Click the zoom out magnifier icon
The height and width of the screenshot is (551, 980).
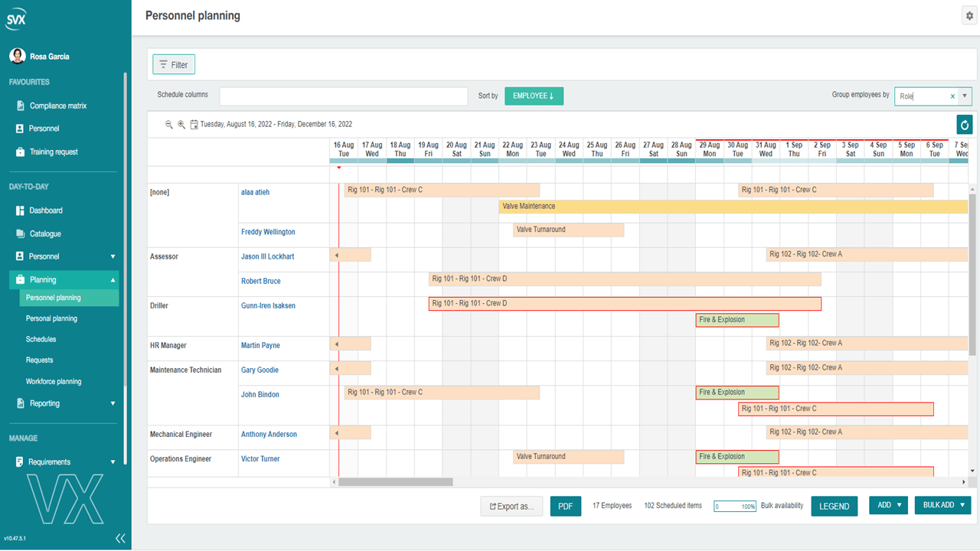click(169, 124)
